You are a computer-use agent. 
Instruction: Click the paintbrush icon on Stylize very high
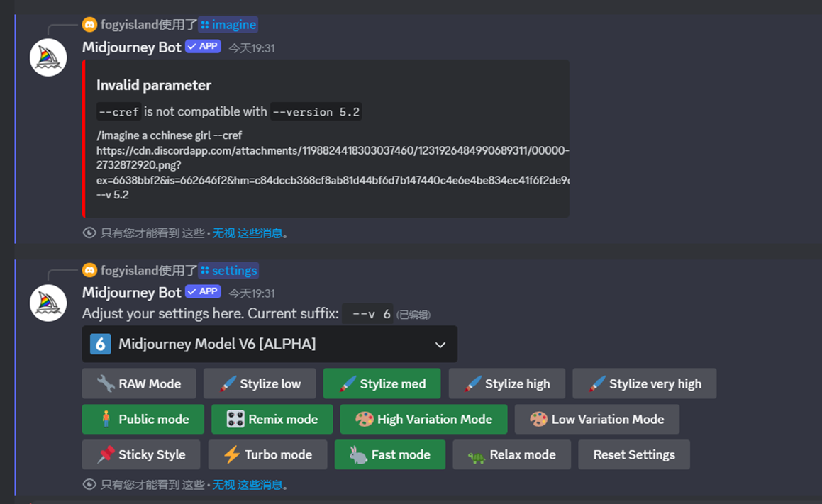pyautogui.click(x=597, y=383)
